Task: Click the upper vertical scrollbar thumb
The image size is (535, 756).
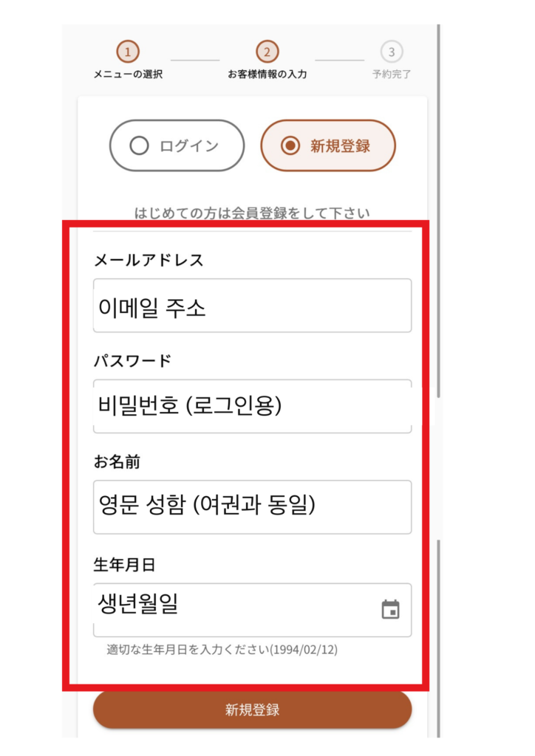Action: [438, 211]
